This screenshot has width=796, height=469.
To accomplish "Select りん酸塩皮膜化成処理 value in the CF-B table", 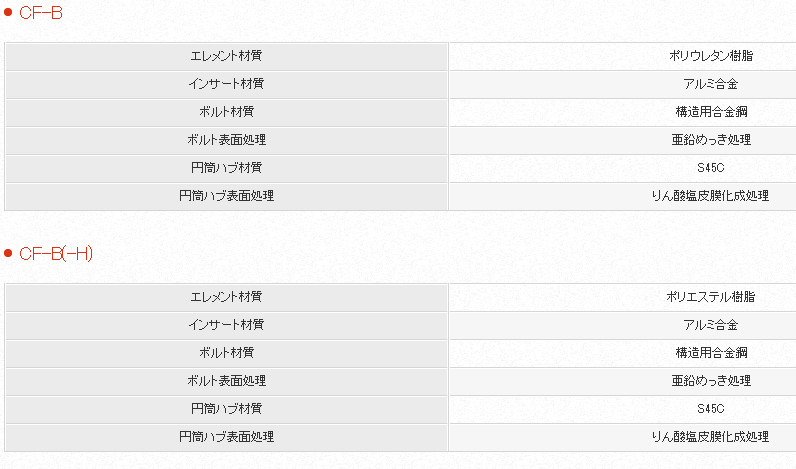I will 711,196.
